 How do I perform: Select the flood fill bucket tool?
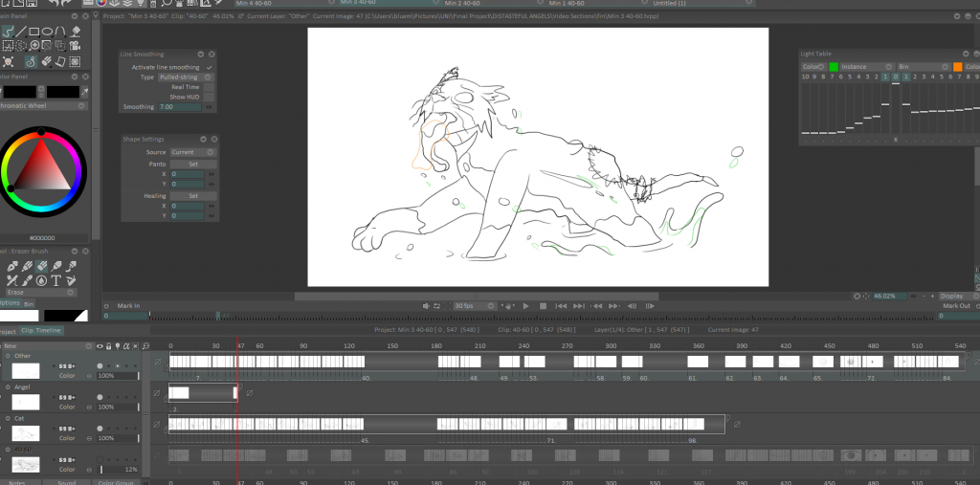[76, 32]
